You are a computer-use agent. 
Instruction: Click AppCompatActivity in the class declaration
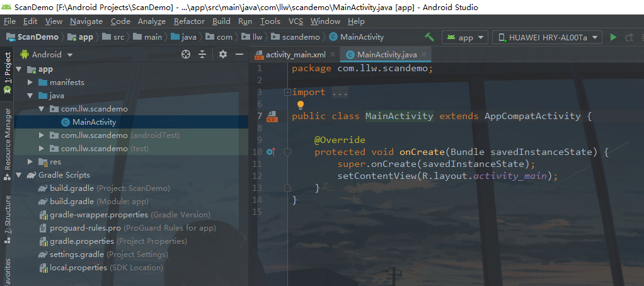pyautogui.click(x=532, y=116)
